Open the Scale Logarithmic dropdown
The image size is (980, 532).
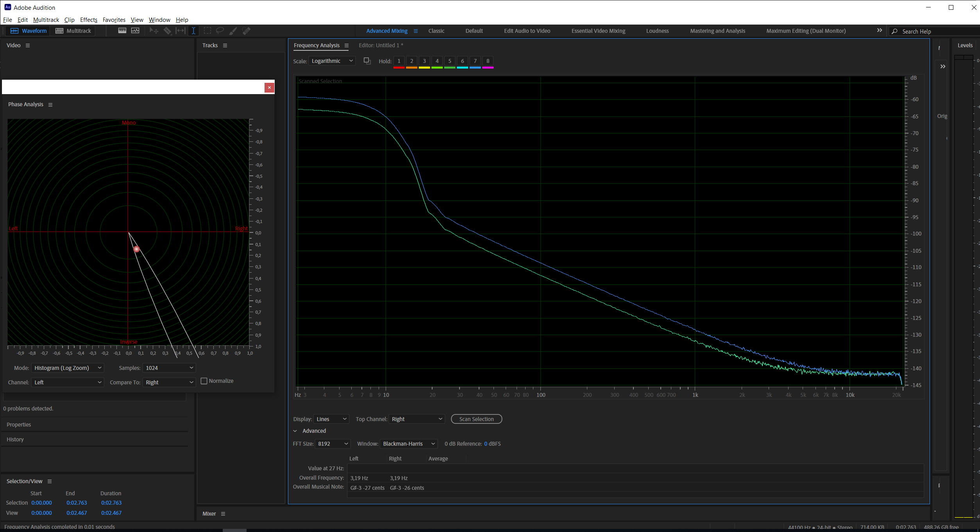(332, 61)
